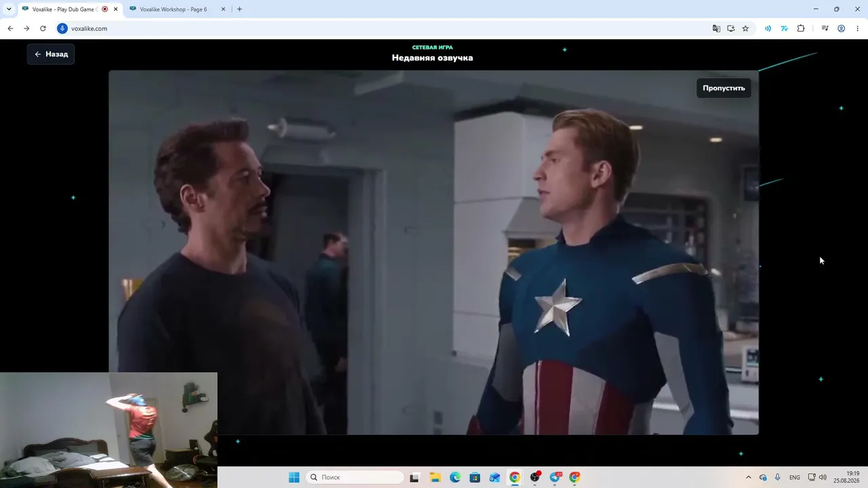
Task: Open Telegram from the taskbar
Action: 555,477
